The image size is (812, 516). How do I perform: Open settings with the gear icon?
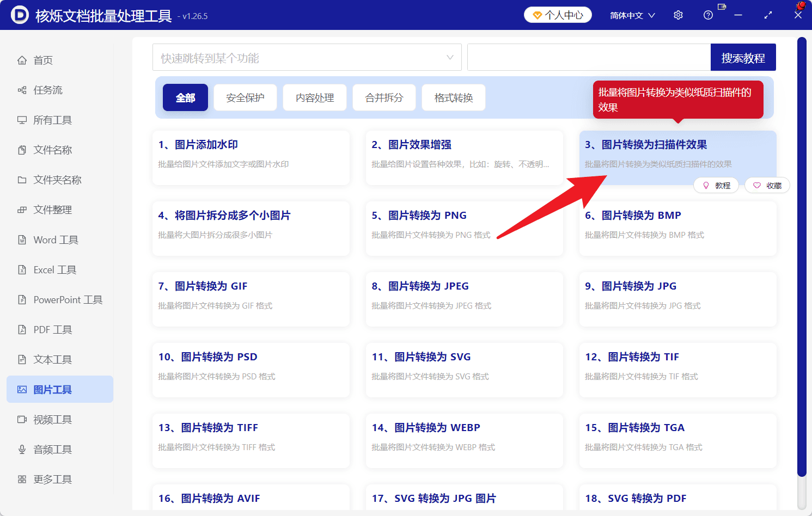(678, 15)
